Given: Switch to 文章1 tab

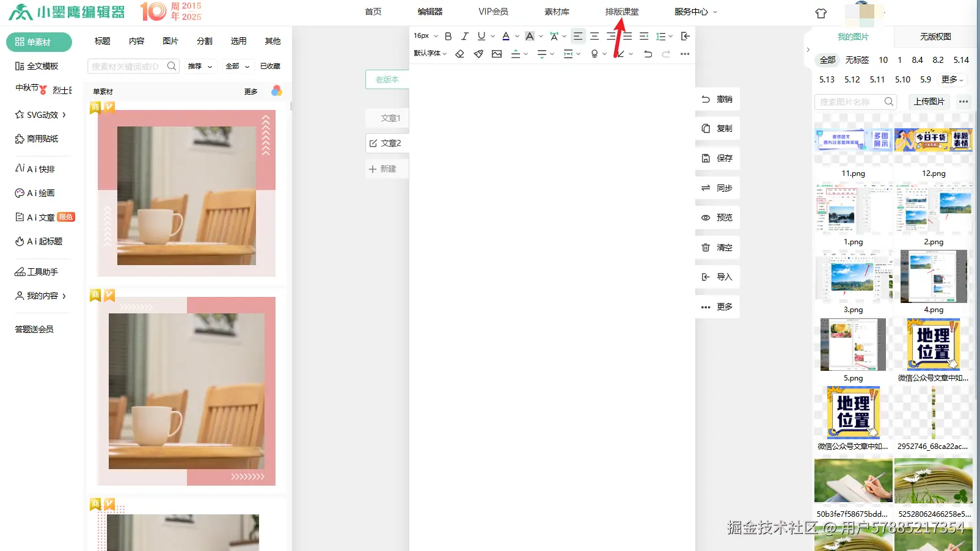Looking at the screenshot, I should (x=387, y=118).
